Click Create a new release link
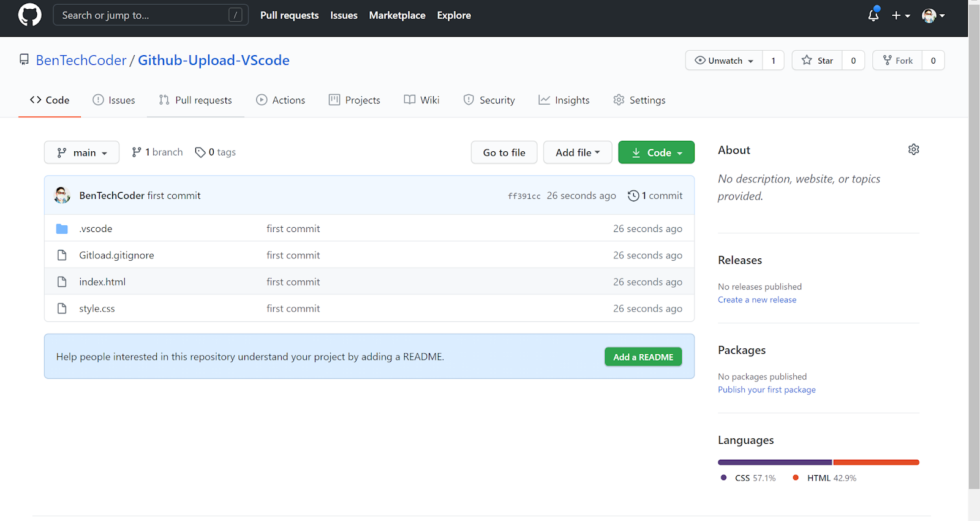The width and height of the screenshot is (980, 521). click(757, 299)
